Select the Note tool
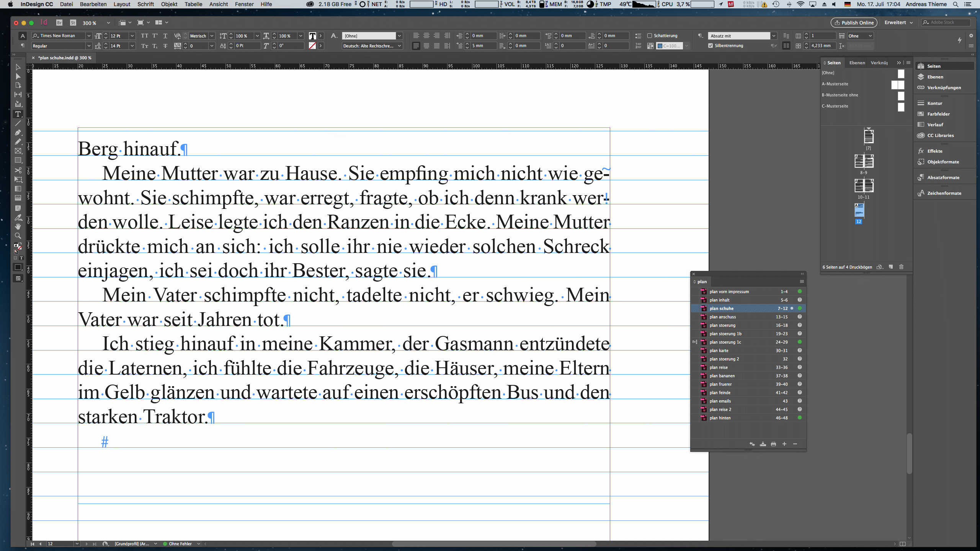Viewport: 980px width, 551px height. coord(18,208)
